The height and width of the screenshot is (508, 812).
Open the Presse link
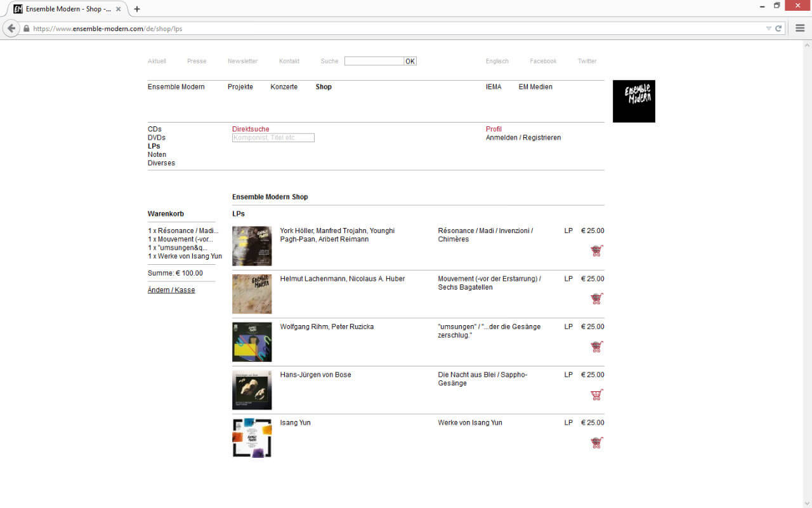click(197, 62)
